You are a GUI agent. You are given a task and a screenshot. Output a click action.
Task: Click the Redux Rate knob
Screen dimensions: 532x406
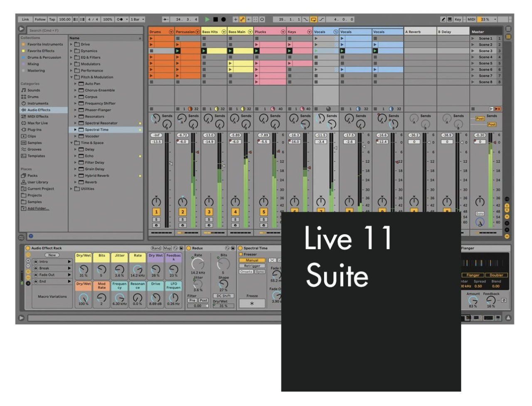(x=198, y=264)
